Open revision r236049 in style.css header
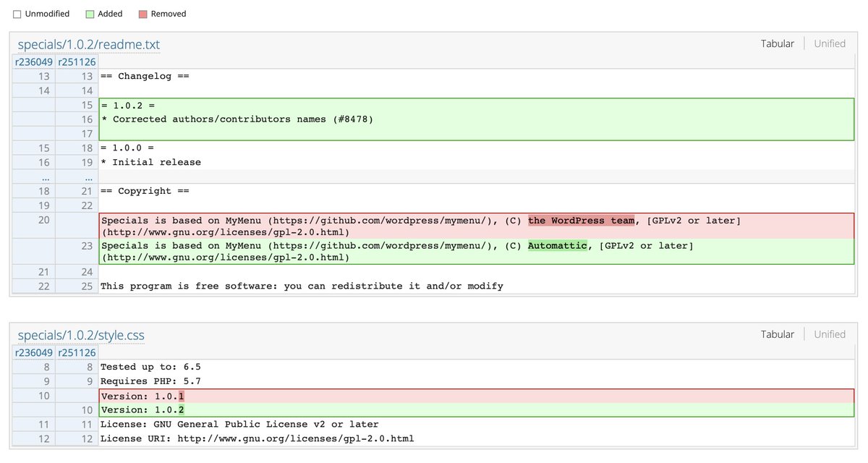 tap(34, 353)
